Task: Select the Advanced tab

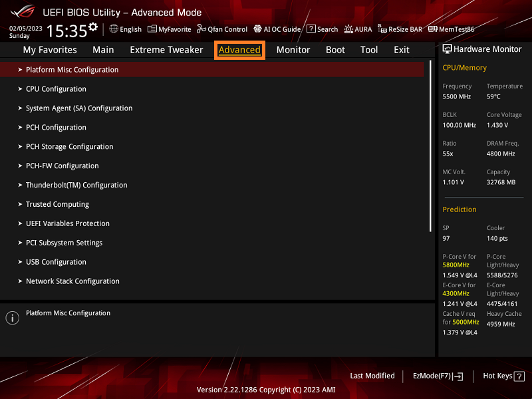Action: click(x=239, y=50)
